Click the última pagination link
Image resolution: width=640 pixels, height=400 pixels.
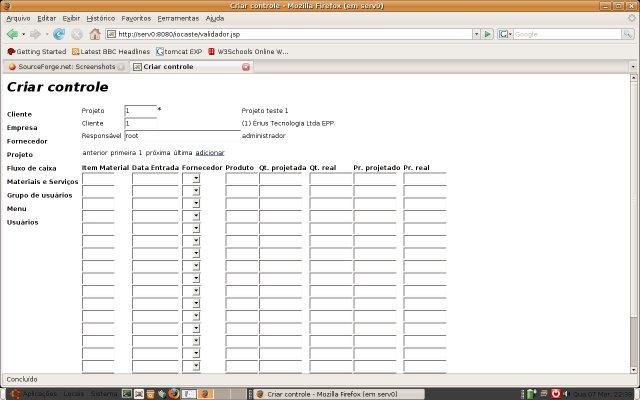coord(183,153)
